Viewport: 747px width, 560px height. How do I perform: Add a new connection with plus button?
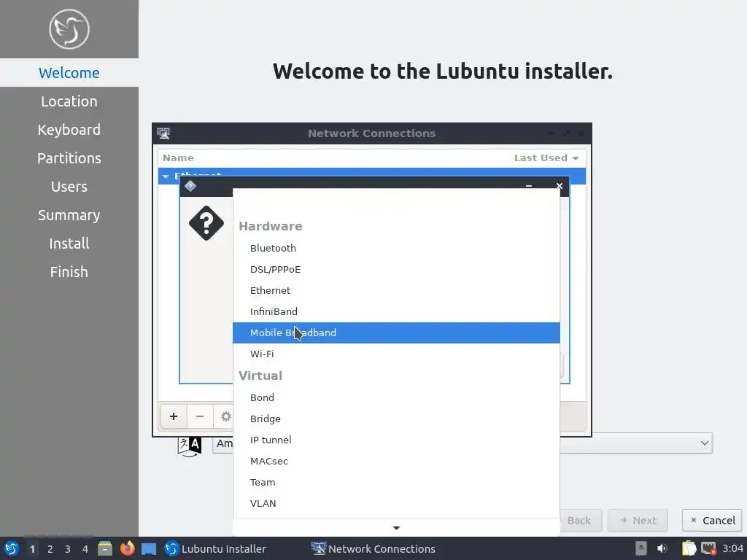click(174, 416)
